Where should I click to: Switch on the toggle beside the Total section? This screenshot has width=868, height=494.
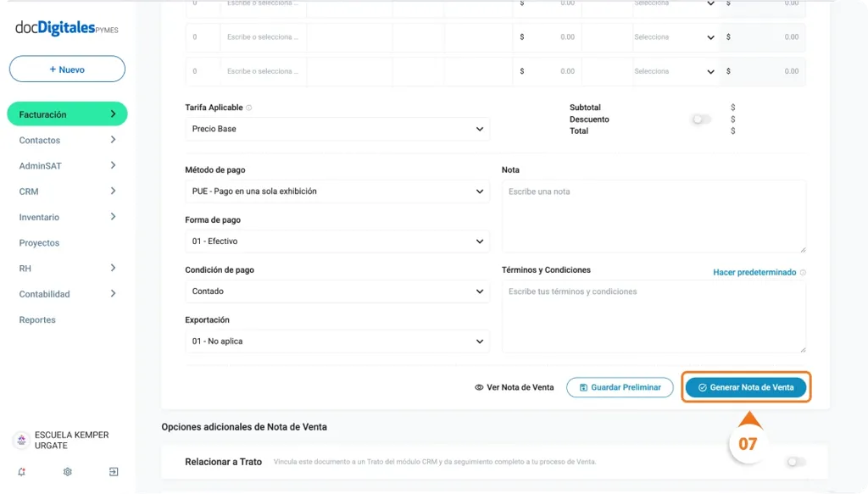(702, 119)
